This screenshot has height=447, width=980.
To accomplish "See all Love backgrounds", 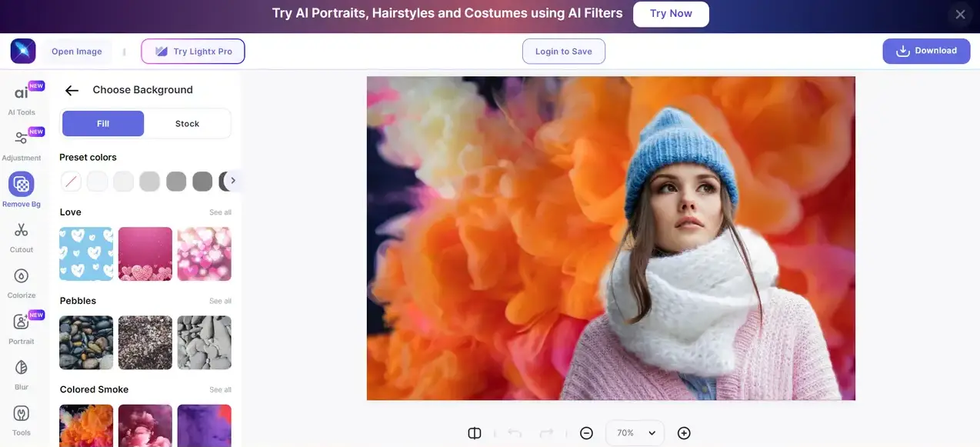I will (x=221, y=212).
